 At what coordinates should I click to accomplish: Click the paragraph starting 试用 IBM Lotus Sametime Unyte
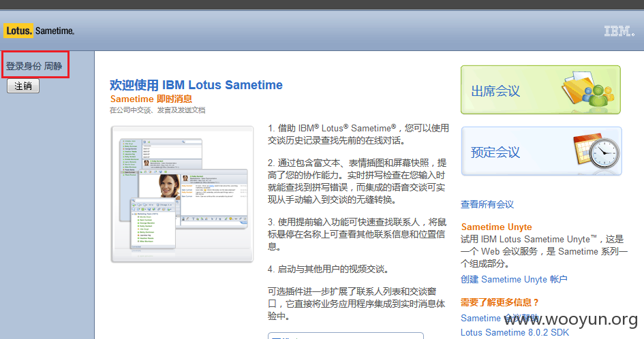(x=544, y=251)
